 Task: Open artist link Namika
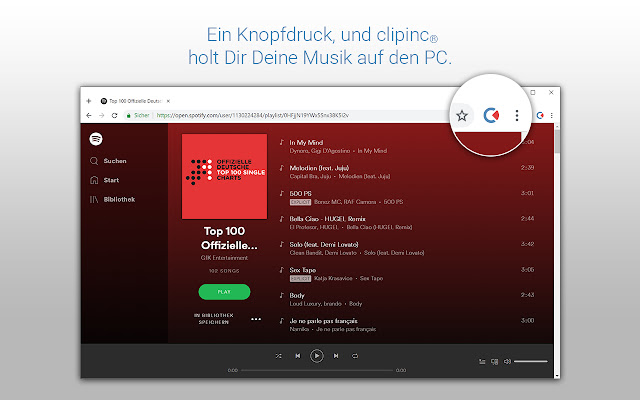(299, 329)
